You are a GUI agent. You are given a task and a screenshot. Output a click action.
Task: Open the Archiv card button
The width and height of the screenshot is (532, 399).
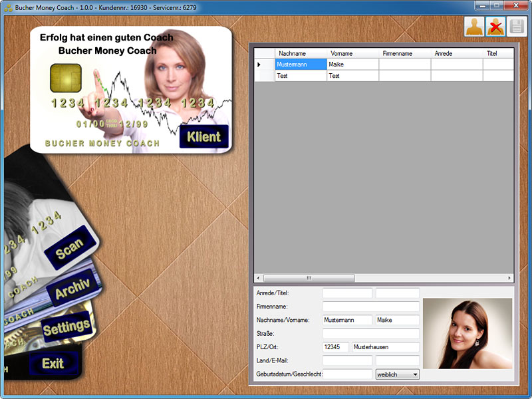73,288
